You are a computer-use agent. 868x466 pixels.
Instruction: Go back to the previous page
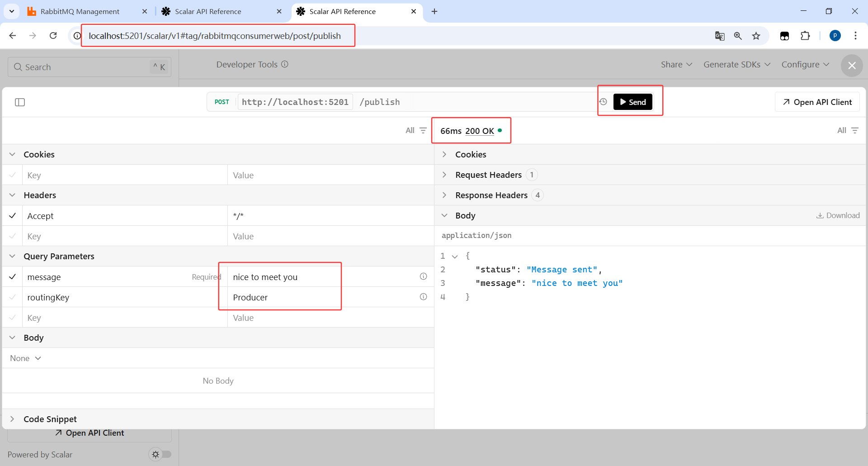pyautogui.click(x=13, y=36)
